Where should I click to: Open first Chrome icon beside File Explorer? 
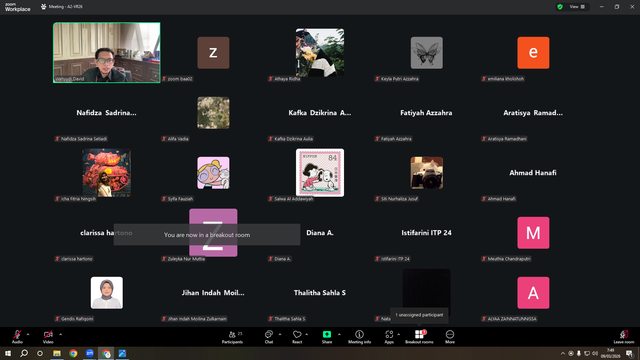(x=73, y=353)
